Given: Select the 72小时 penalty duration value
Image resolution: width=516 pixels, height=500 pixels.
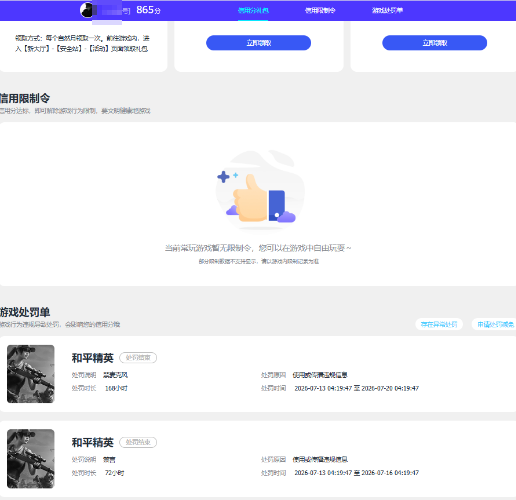Looking at the screenshot, I should (115, 473).
